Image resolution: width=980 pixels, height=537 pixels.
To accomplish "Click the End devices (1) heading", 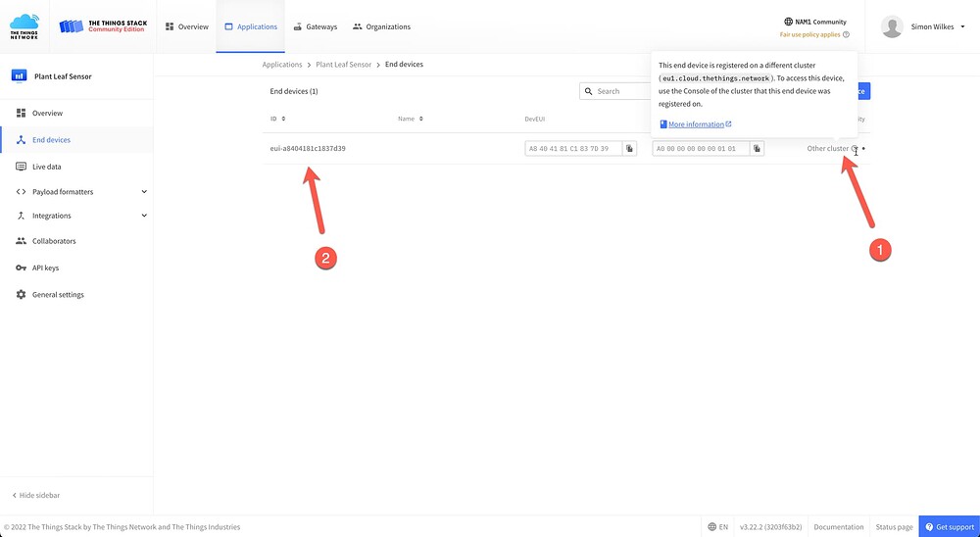I will (x=294, y=91).
